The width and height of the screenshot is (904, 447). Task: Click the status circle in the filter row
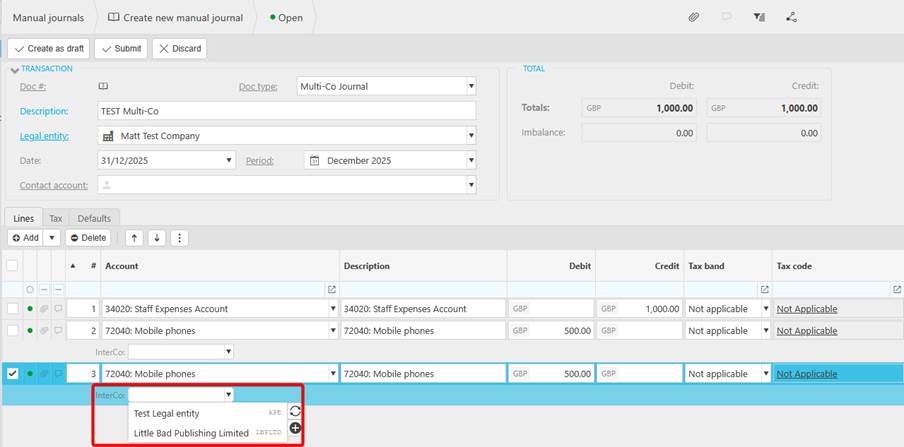tap(30, 290)
